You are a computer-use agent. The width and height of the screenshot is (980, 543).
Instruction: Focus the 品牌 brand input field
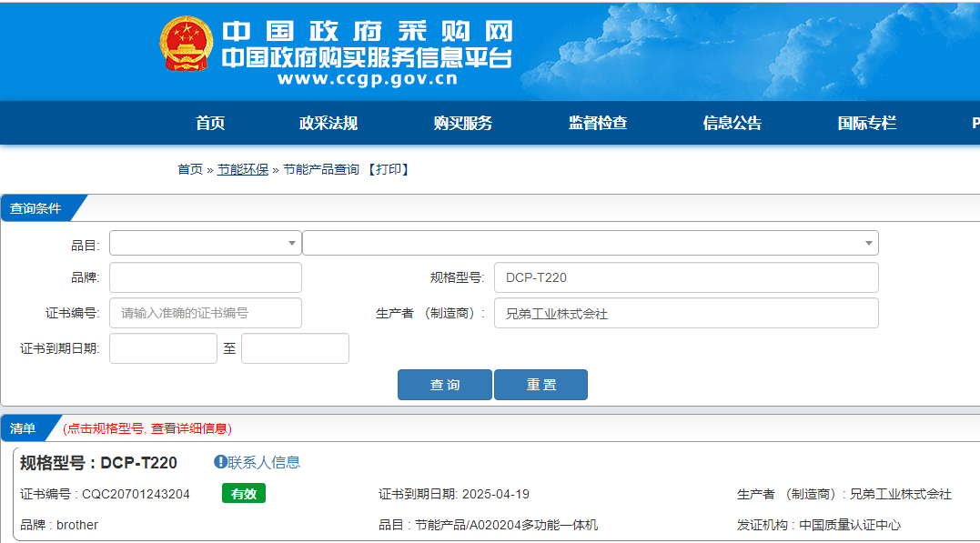pyautogui.click(x=205, y=277)
